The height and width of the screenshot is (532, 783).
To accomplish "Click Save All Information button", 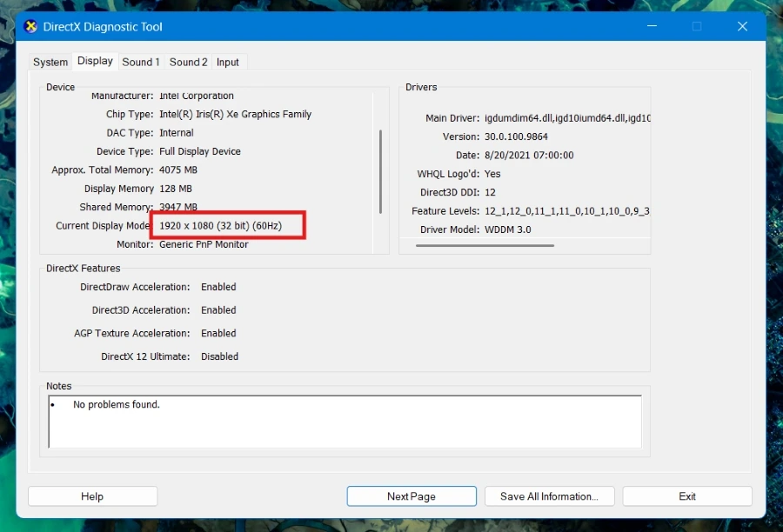I will [549, 496].
